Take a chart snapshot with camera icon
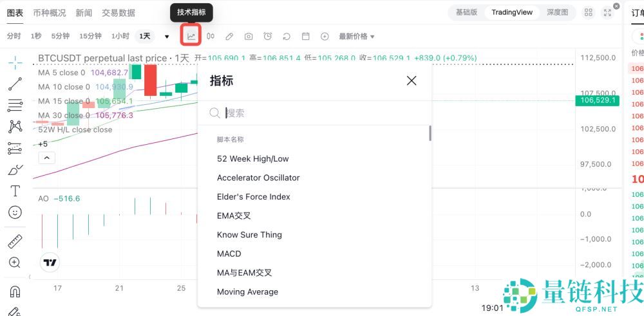This screenshot has height=316, width=644. tap(249, 36)
